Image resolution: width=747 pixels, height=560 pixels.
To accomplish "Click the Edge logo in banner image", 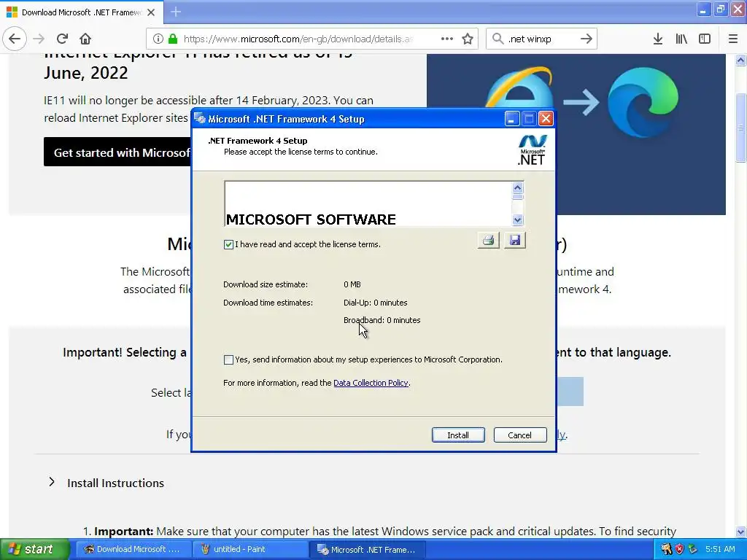I will (643, 102).
